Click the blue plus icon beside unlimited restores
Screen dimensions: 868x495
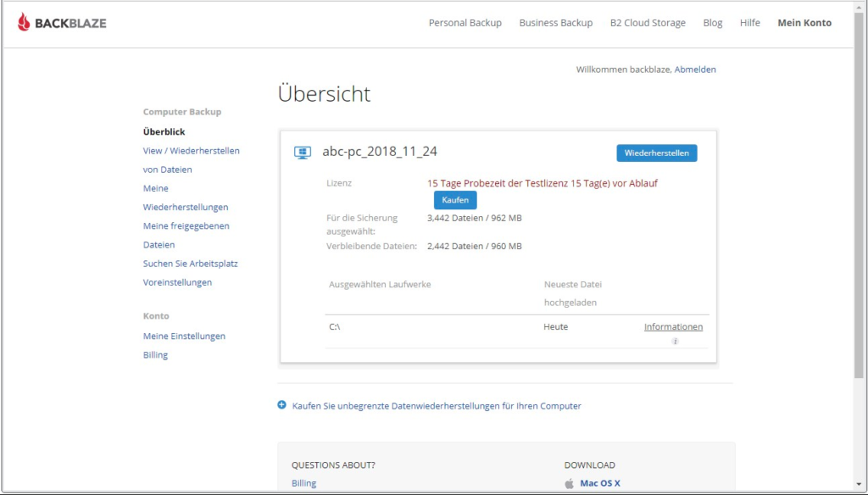tap(281, 405)
